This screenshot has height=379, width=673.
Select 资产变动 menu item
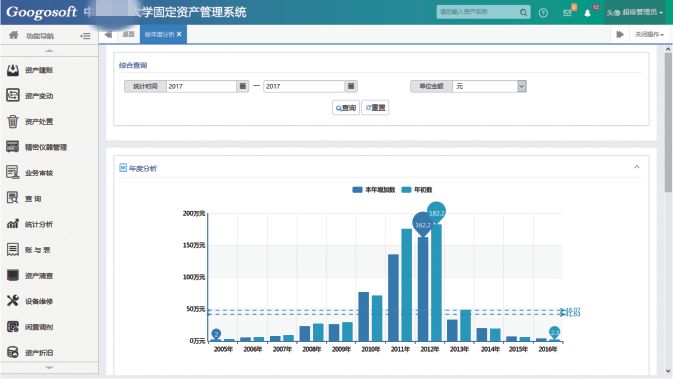point(39,96)
